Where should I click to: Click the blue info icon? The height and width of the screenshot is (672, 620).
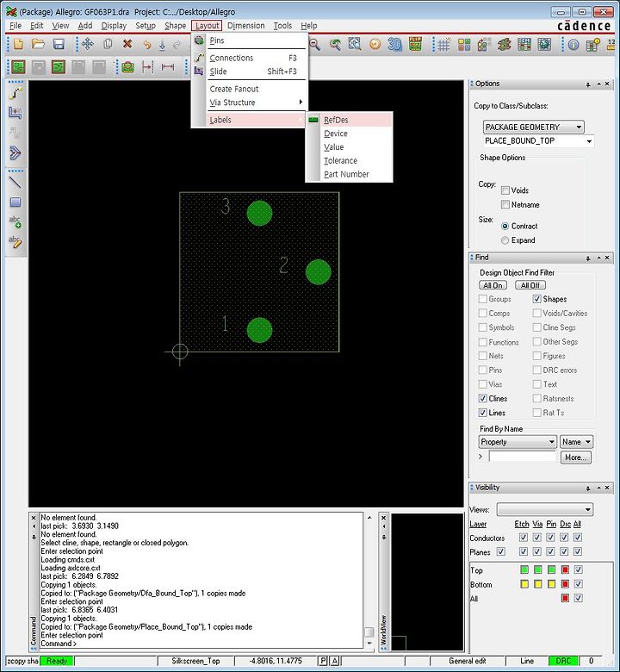point(573,45)
